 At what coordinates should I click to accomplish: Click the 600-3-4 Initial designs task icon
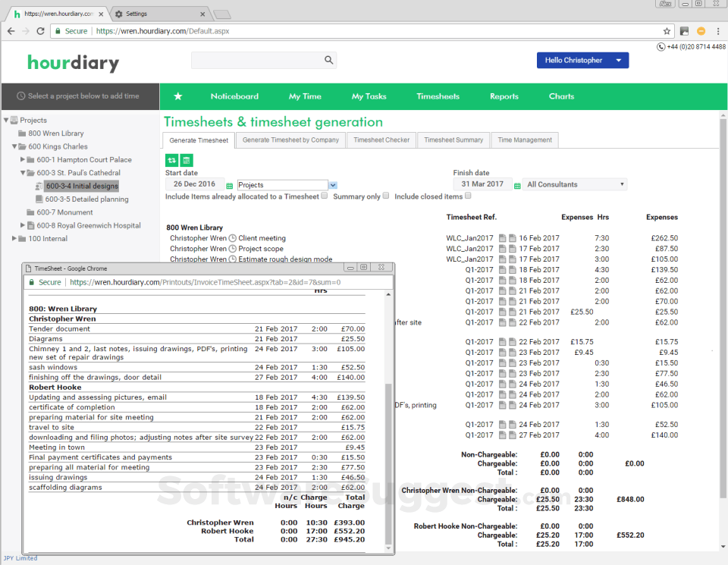pos(39,186)
